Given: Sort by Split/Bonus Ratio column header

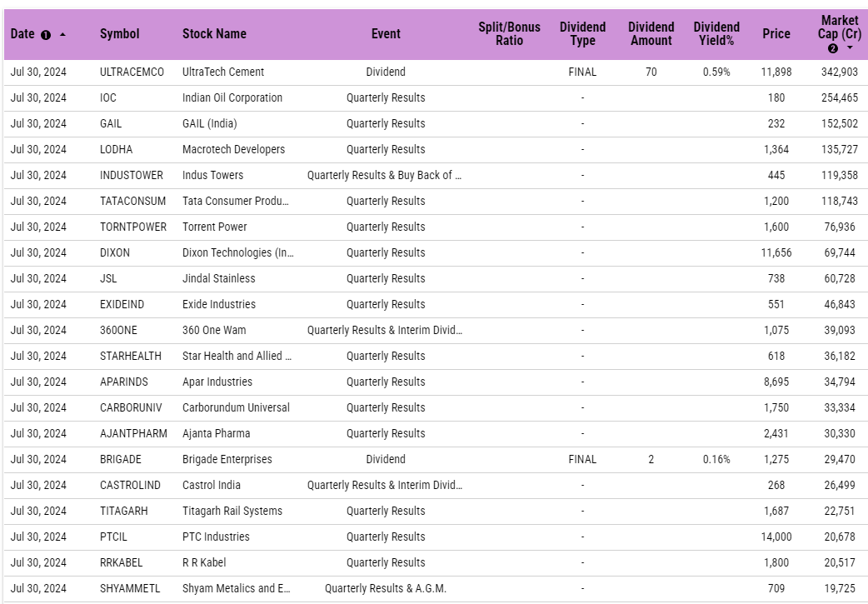Looking at the screenshot, I should [509, 34].
